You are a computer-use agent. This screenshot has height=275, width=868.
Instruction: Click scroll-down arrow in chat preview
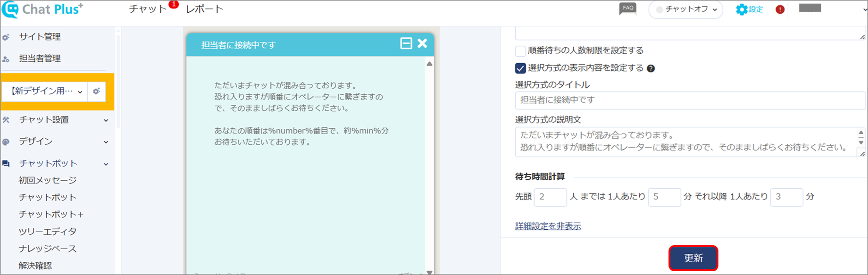click(x=429, y=272)
